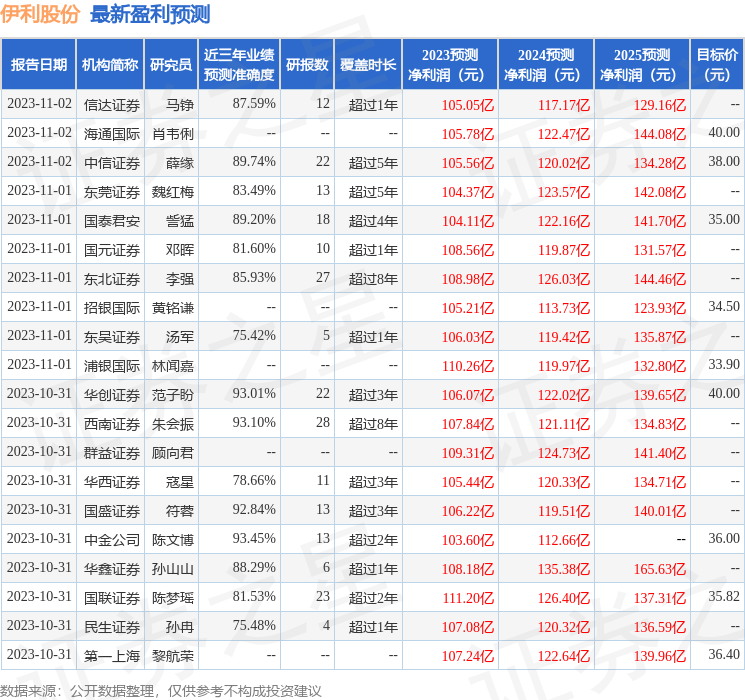Click the 第一上海 institution cell
Screen dimensions: 745x700
pos(112,655)
